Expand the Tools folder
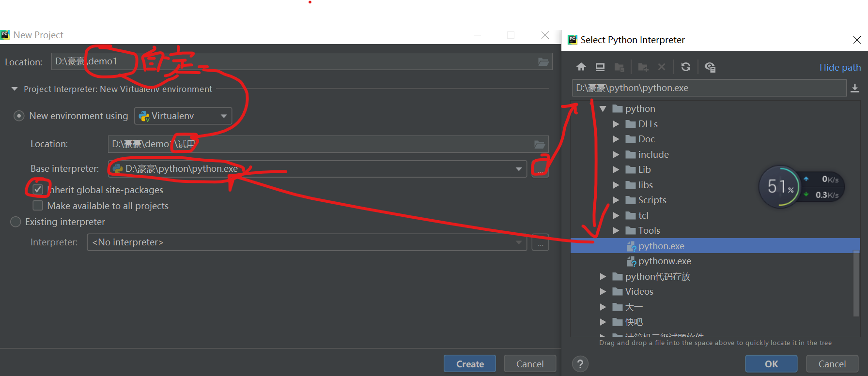This screenshot has height=376, width=868. (x=616, y=231)
